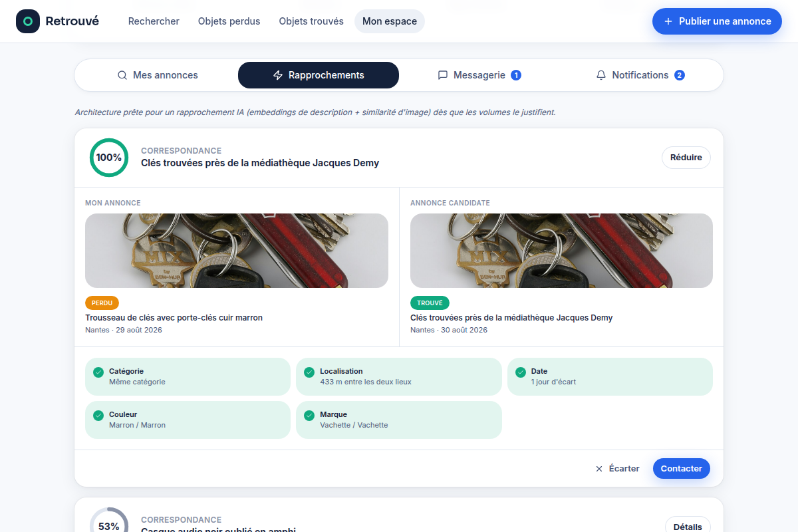Open the Notifications tab
The image size is (798, 532).
click(x=640, y=75)
